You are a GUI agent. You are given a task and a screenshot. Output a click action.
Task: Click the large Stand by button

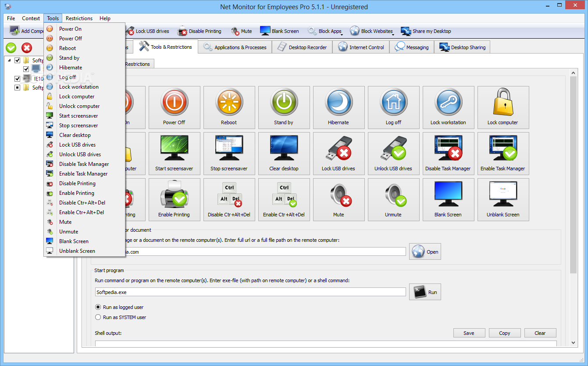(x=284, y=107)
